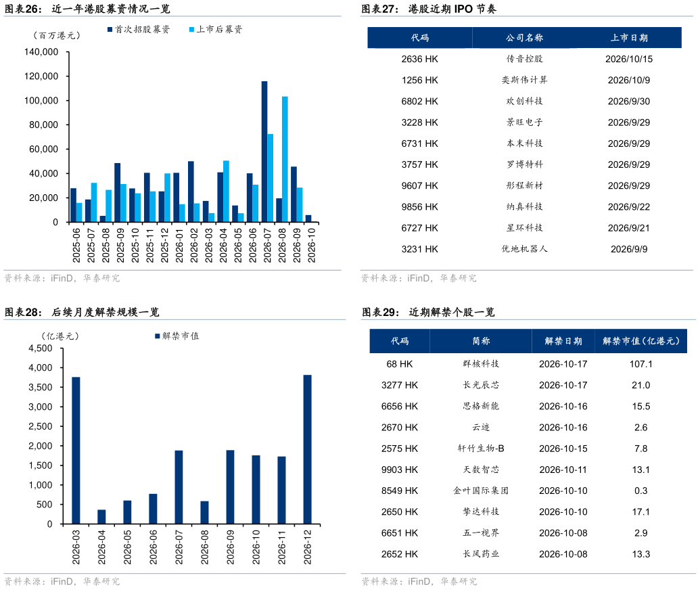Click the light blue 上市后募资 legend square

(191, 30)
